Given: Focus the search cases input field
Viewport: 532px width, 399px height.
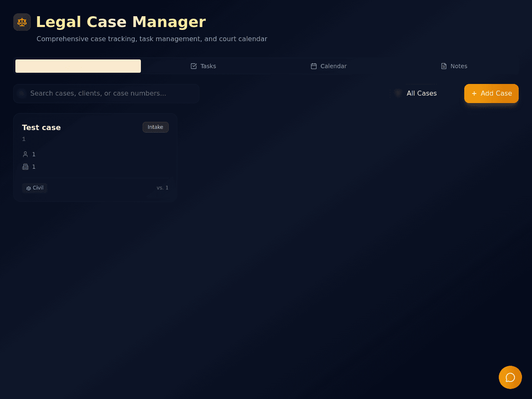Looking at the screenshot, I should pos(106,94).
